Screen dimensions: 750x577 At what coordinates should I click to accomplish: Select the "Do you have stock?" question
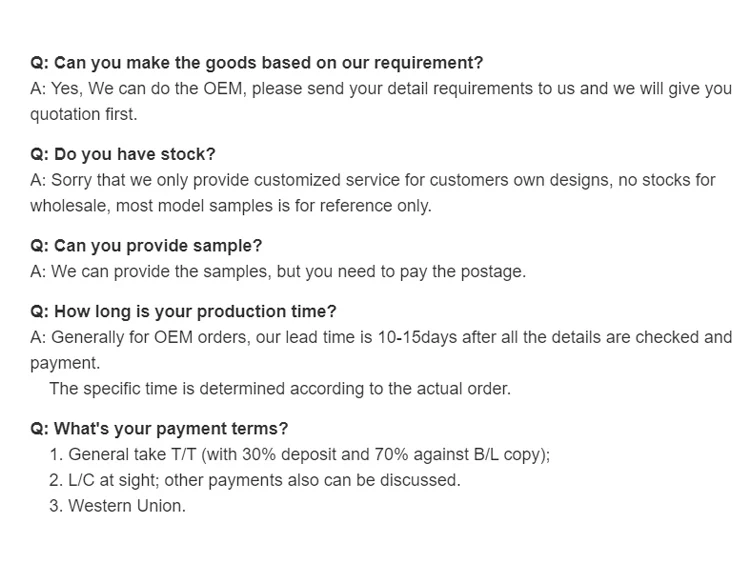click(x=122, y=154)
